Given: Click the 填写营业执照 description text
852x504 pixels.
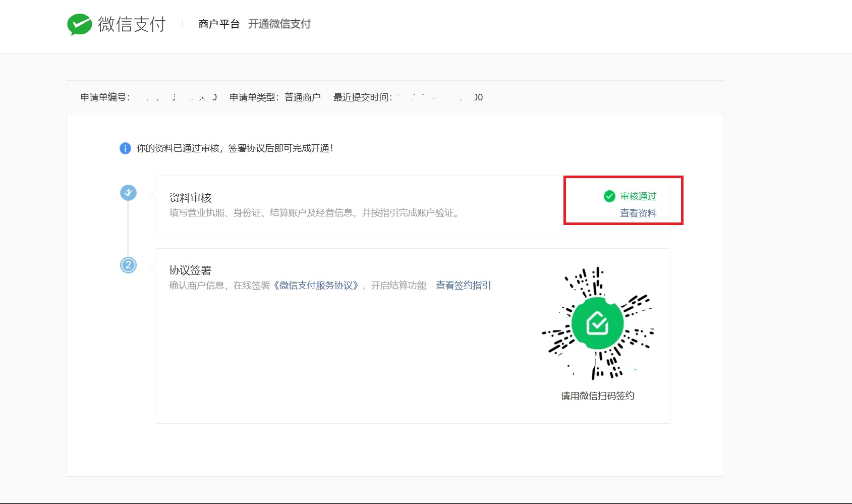Looking at the screenshot, I should pos(316,213).
